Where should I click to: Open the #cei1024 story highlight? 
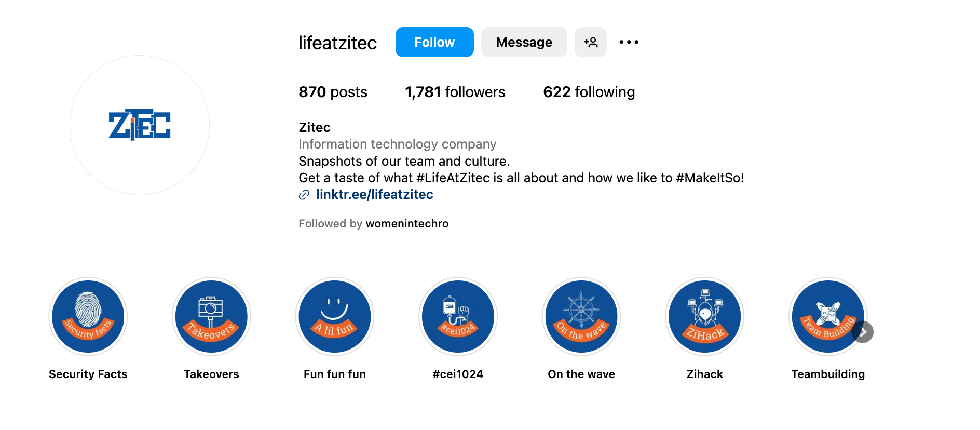point(457,316)
